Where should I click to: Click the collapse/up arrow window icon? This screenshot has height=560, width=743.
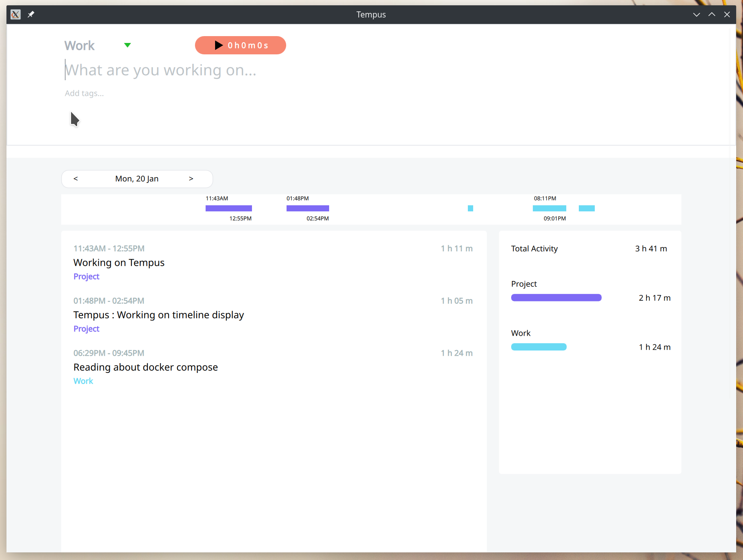[711, 15]
